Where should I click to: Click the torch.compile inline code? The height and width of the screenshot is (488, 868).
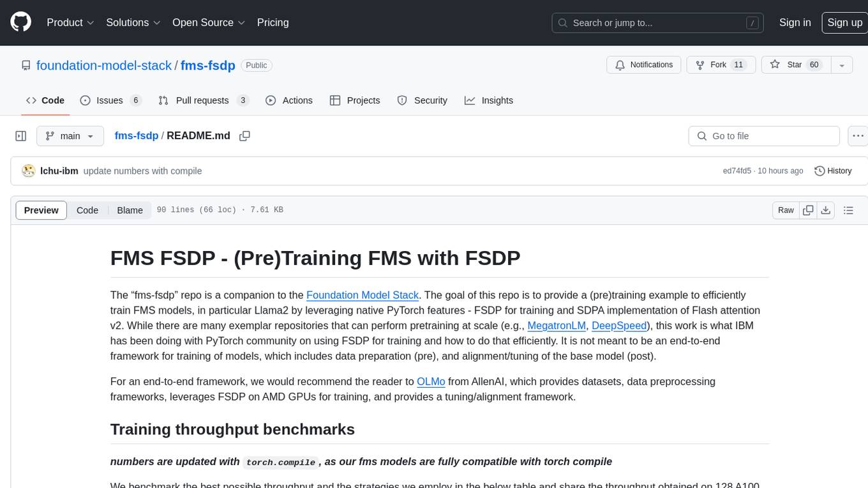[x=281, y=462]
